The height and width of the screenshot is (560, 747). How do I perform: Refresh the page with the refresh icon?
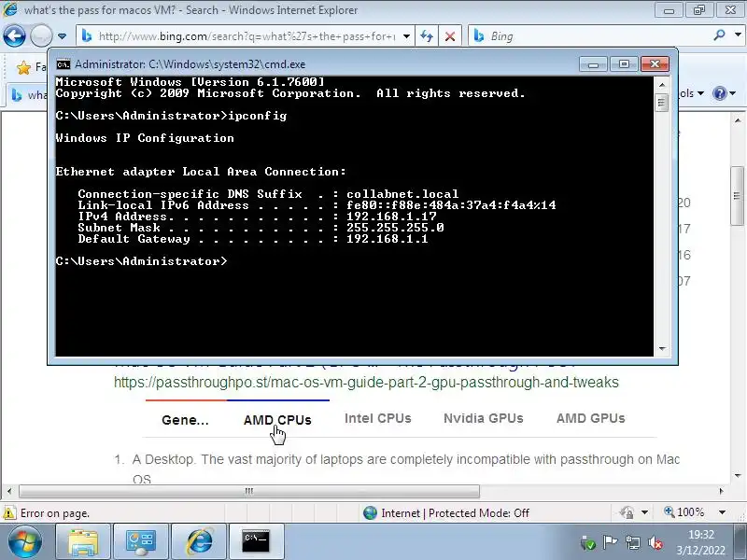pos(427,36)
